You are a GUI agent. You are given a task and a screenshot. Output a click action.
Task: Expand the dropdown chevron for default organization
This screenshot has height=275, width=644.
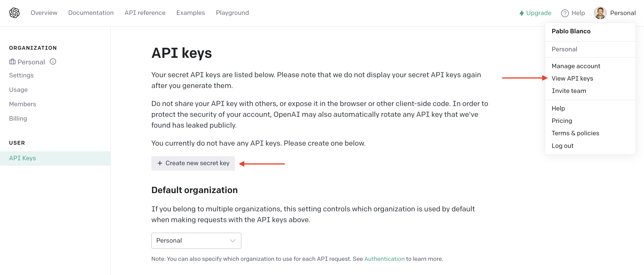[x=233, y=241]
